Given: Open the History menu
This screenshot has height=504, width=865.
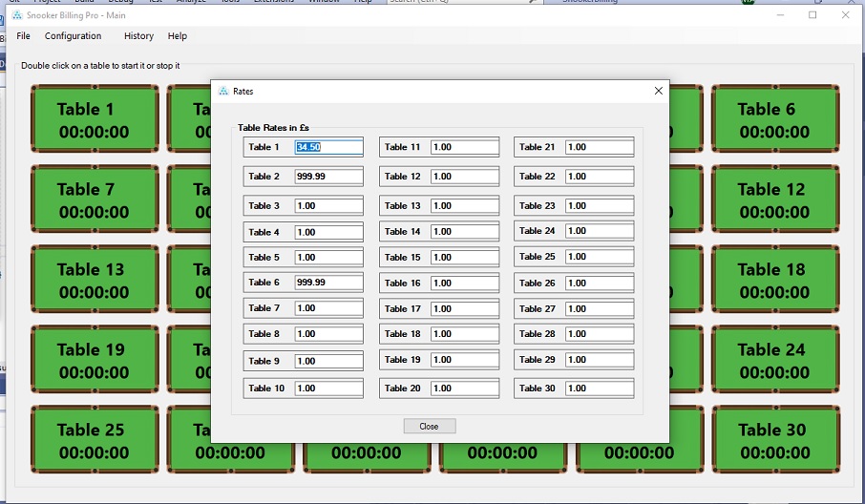Looking at the screenshot, I should 138,36.
